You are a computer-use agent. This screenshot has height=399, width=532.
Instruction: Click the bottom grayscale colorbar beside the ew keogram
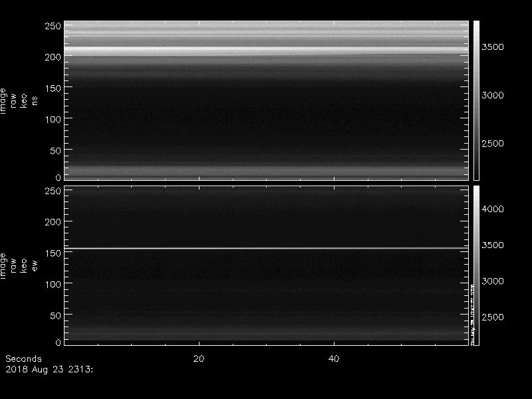pyautogui.click(x=476, y=265)
